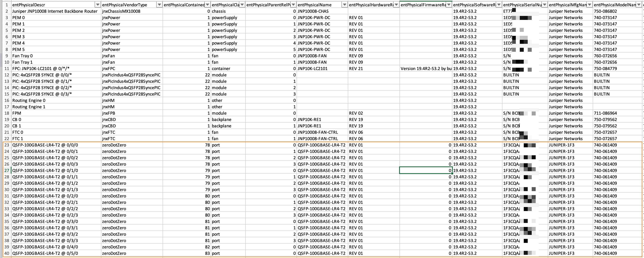
Task: Select the FTC 1 description cell
Action: tap(56, 139)
